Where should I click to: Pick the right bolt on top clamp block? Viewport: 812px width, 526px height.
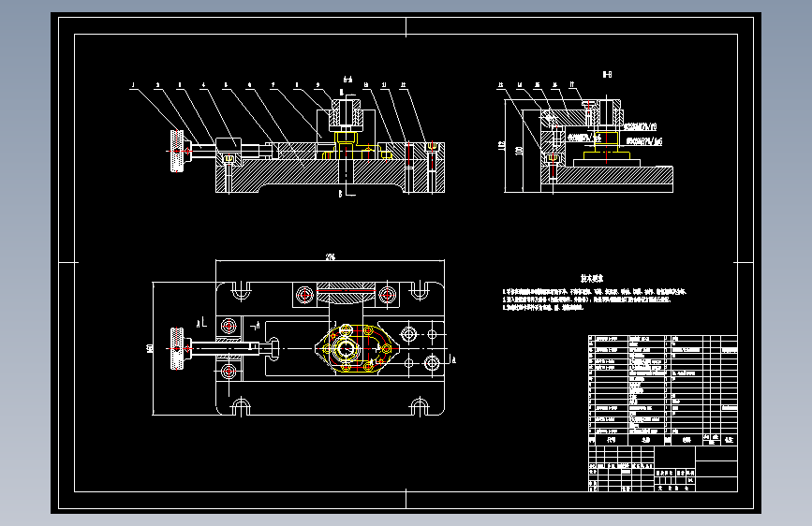pos(388,295)
